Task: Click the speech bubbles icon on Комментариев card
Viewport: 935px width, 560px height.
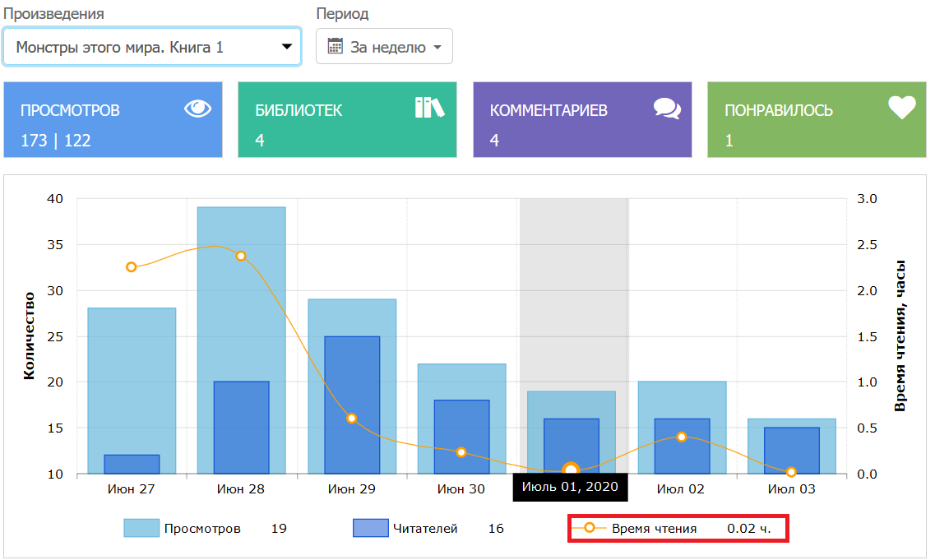Action: (667, 109)
